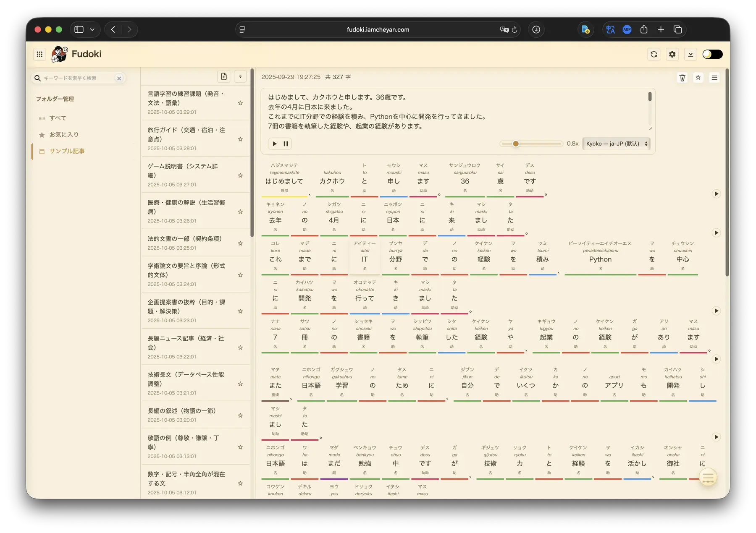Toggle the dark mode switch

point(713,54)
